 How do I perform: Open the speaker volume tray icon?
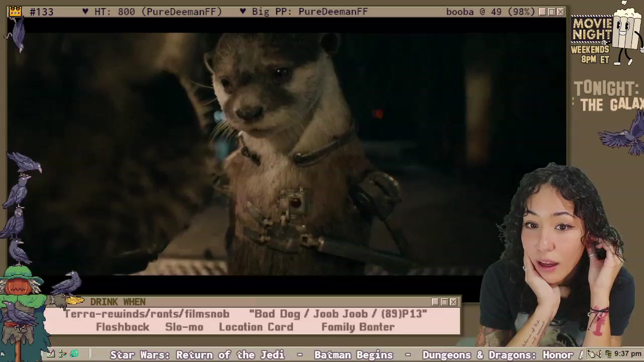[599, 354]
